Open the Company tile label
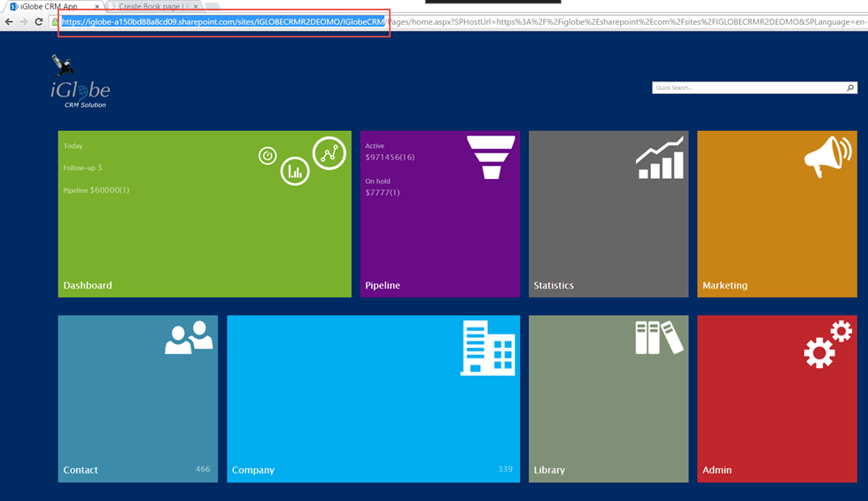 [x=253, y=470]
